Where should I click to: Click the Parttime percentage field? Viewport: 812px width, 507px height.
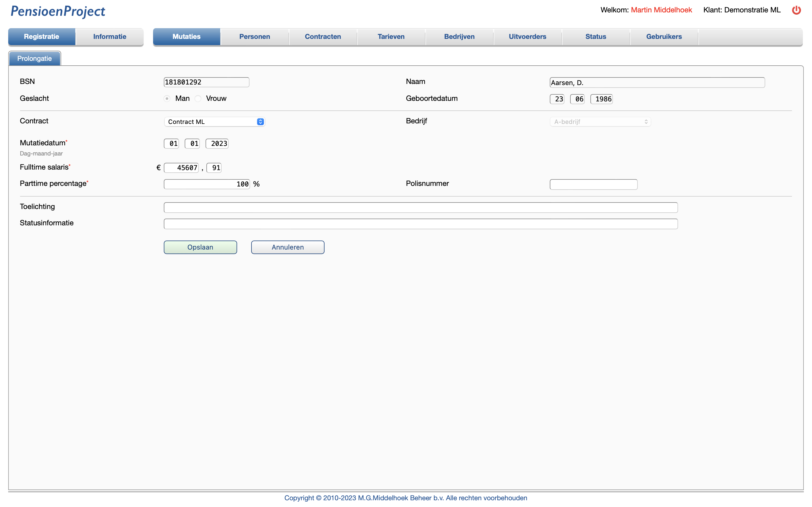coord(207,184)
